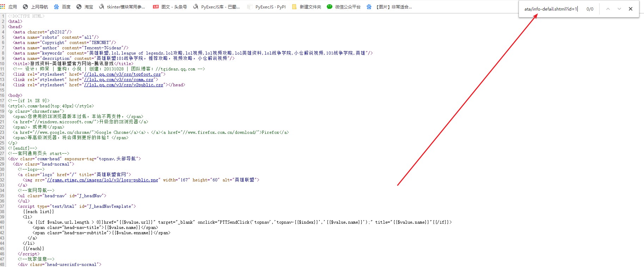
Task: Click the </li> closing tag line
Action: (x=29, y=243)
